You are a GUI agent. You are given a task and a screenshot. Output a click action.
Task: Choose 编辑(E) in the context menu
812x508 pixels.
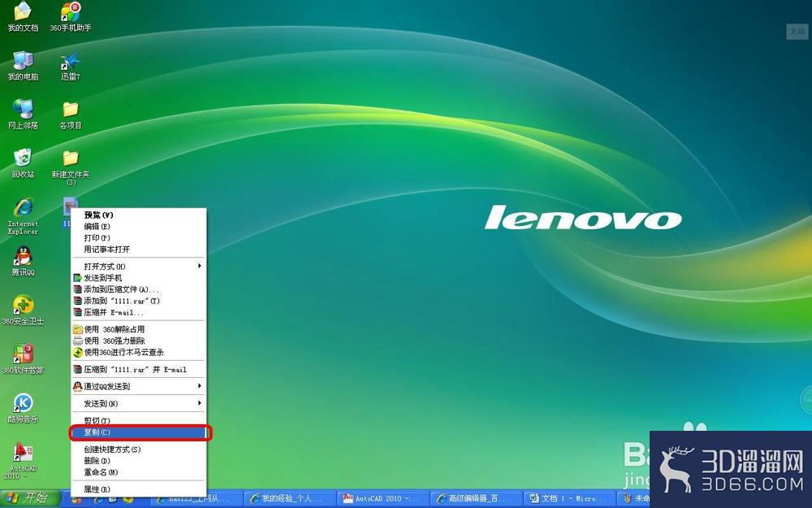tap(139, 226)
